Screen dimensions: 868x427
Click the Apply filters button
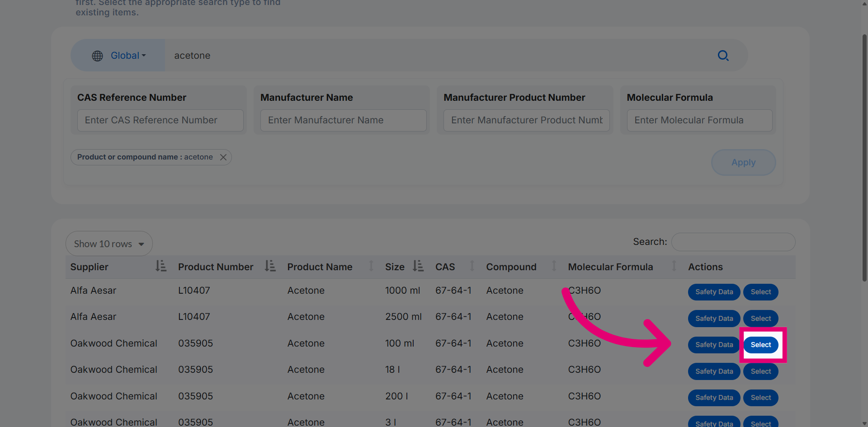[x=743, y=162]
